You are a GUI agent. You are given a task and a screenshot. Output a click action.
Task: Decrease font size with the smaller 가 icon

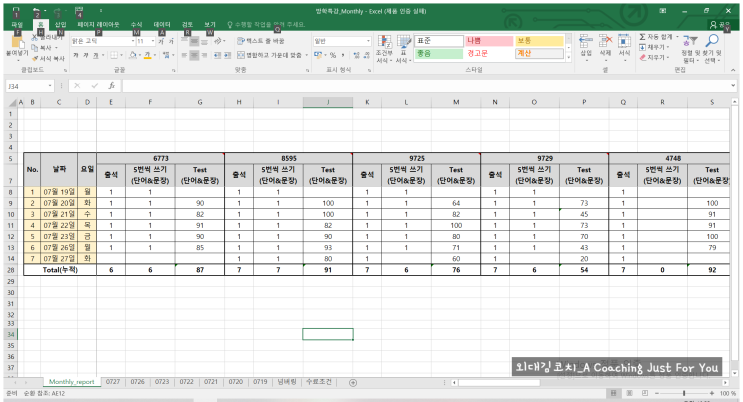point(171,41)
